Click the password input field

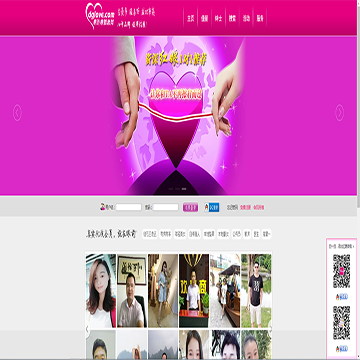(x=166, y=207)
